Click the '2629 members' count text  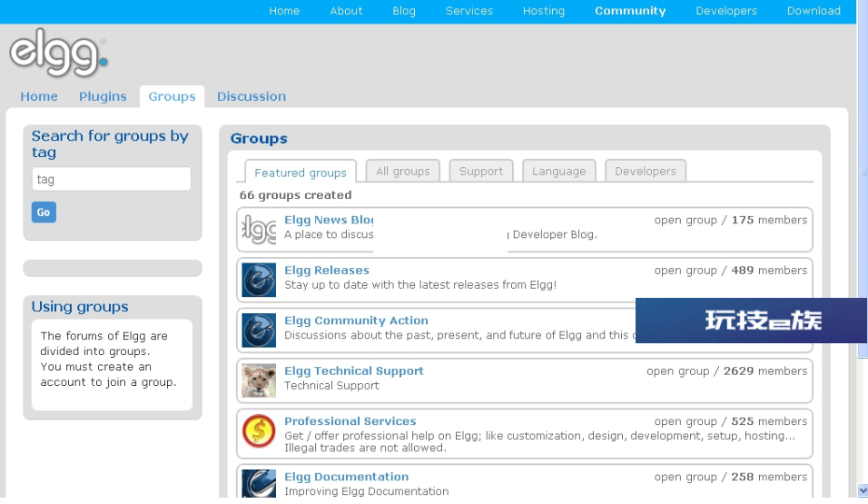[765, 371]
